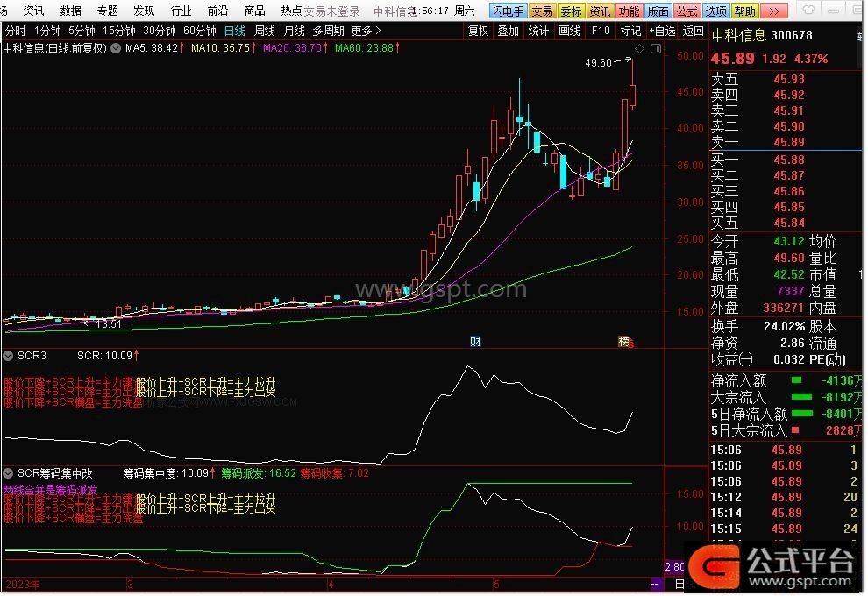Open the 闪电手 quick trade button
The image size is (868, 596).
point(509,11)
